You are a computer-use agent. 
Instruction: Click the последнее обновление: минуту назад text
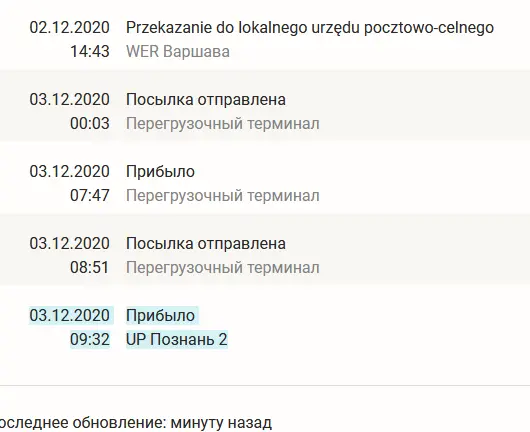[134, 423]
